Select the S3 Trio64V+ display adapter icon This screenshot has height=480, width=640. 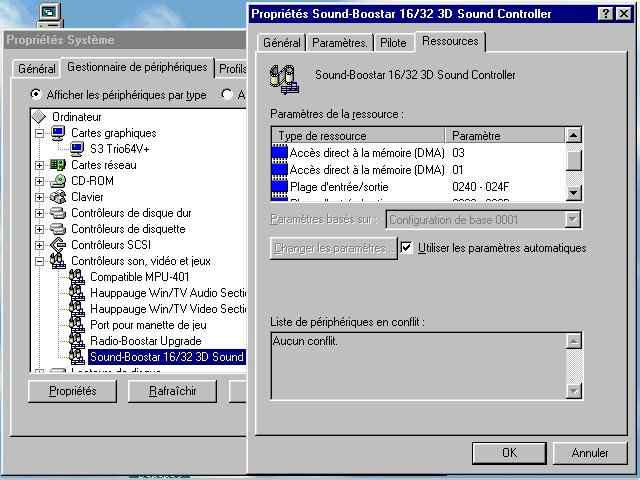pos(77,149)
